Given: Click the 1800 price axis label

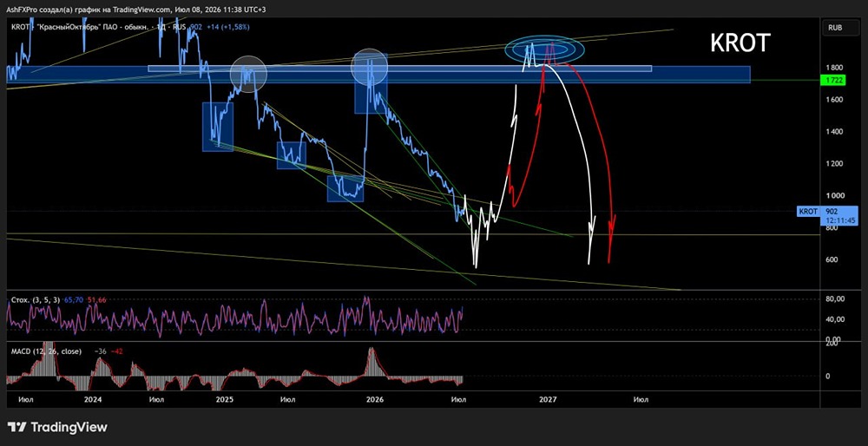Looking at the screenshot, I should tap(832, 68).
